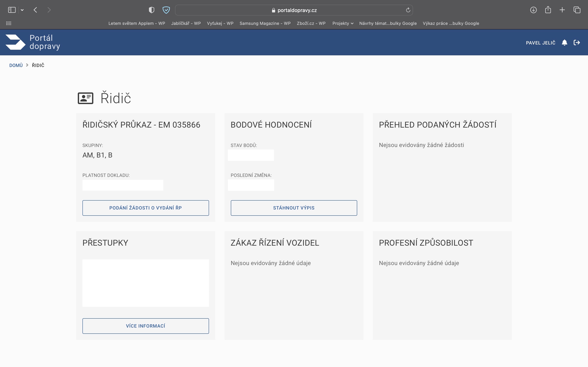Go back with the browser arrow
Viewport: 588px width, 367px height.
click(35, 10)
